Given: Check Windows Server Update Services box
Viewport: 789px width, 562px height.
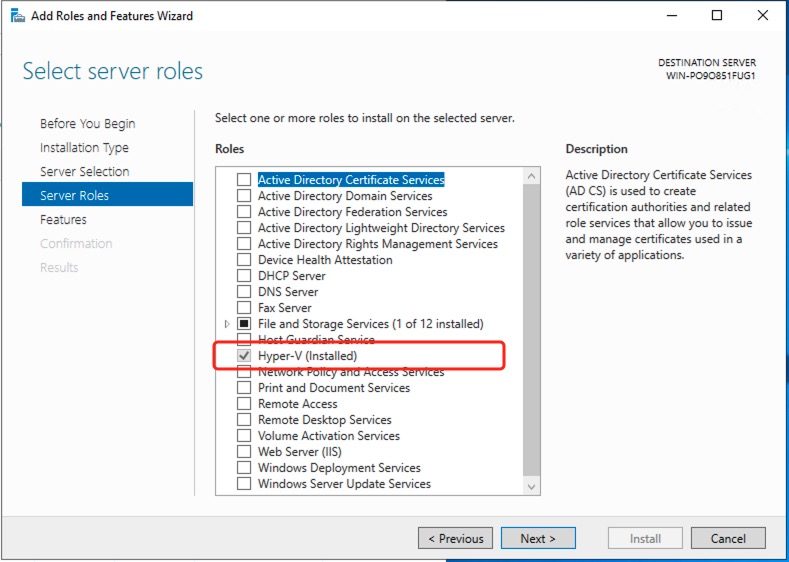Looking at the screenshot, I should pos(244,484).
